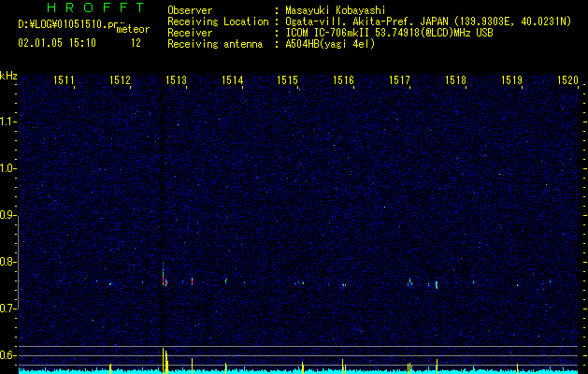Click the Receiving Location label
Image resolution: width=588 pixels, height=374 pixels.
(x=218, y=22)
